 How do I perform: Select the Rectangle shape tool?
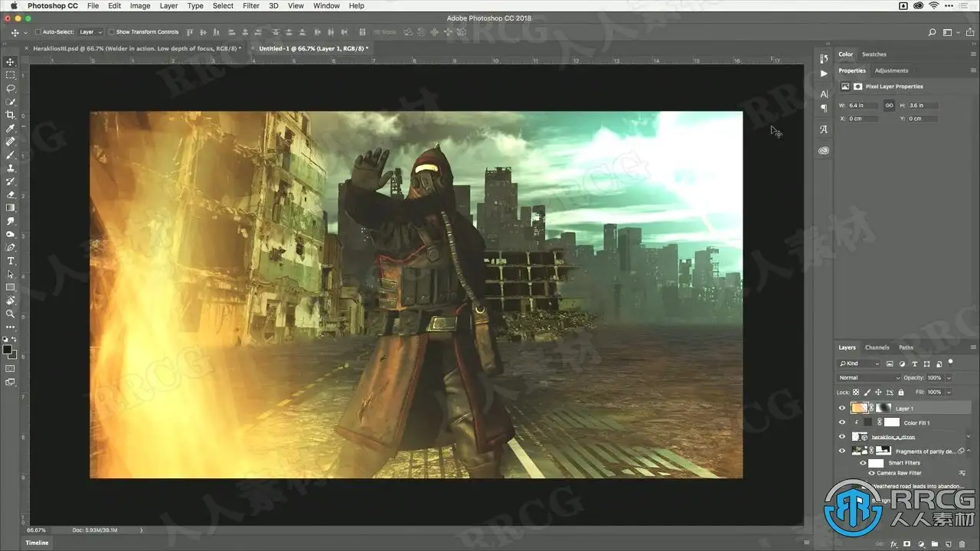11,287
